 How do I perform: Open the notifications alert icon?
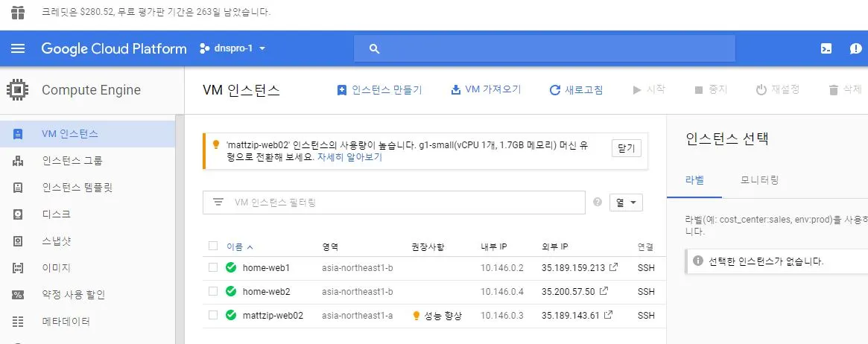pyautogui.click(x=856, y=48)
